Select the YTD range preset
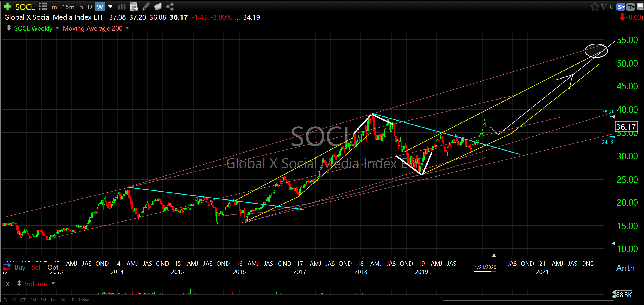The image size is (644, 305). 23,300
